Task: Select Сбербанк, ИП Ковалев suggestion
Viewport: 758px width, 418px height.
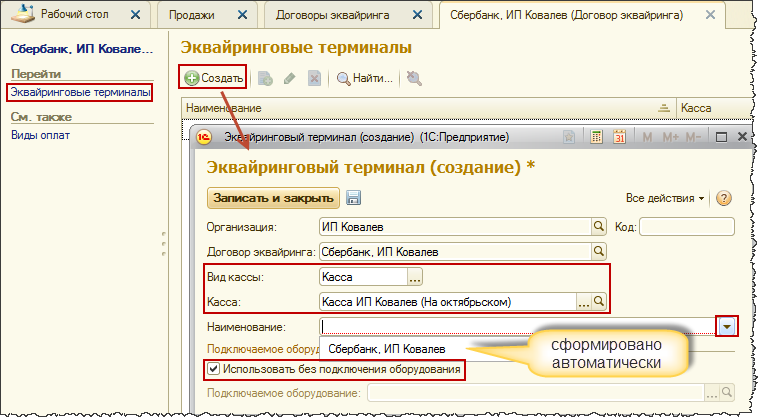Action: (x=387, y=349)
